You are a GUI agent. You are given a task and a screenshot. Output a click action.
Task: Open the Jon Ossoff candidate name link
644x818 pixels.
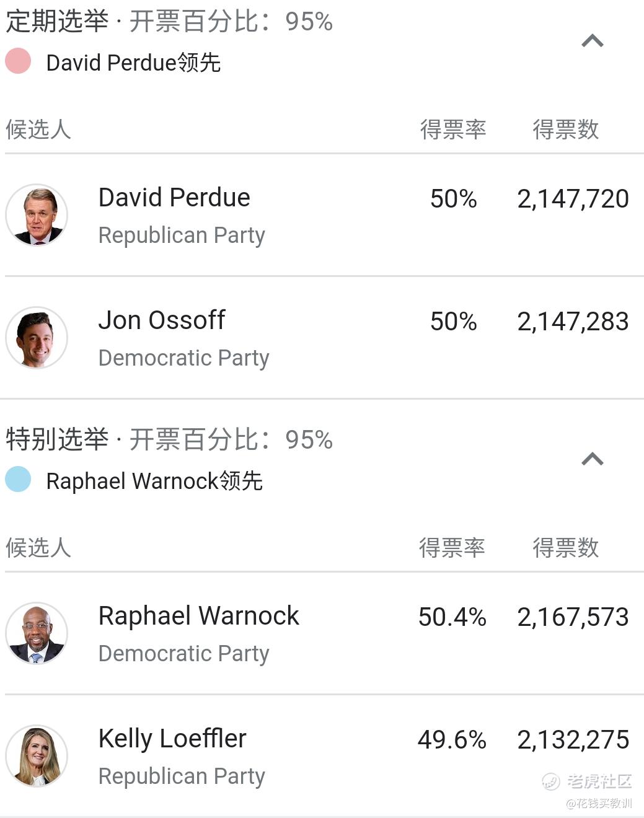point(162,320)
